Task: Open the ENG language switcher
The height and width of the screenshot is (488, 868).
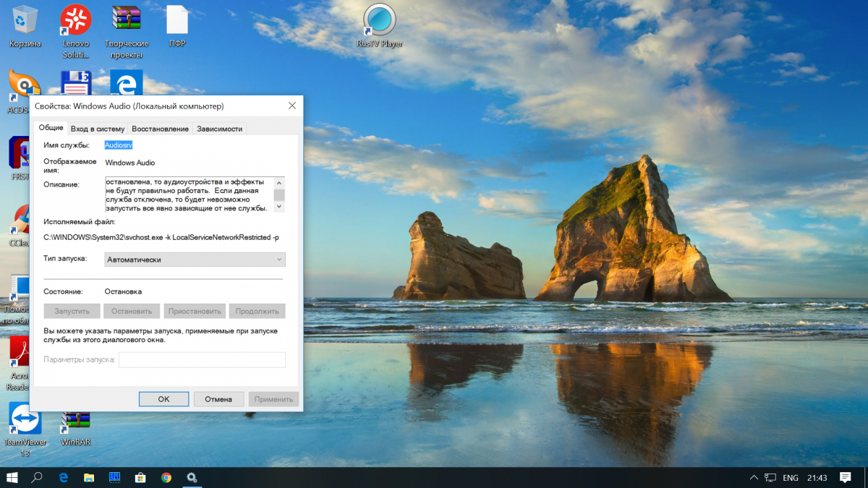Action: tap(791, 477)
